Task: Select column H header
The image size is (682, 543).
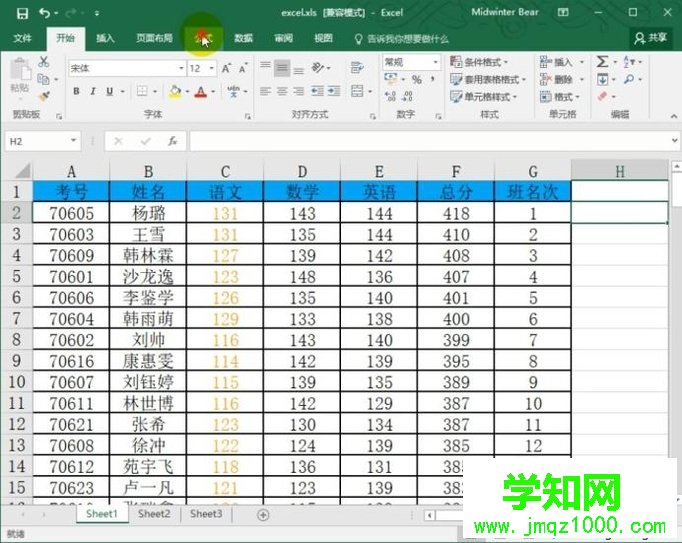Action: coord(620,171)
